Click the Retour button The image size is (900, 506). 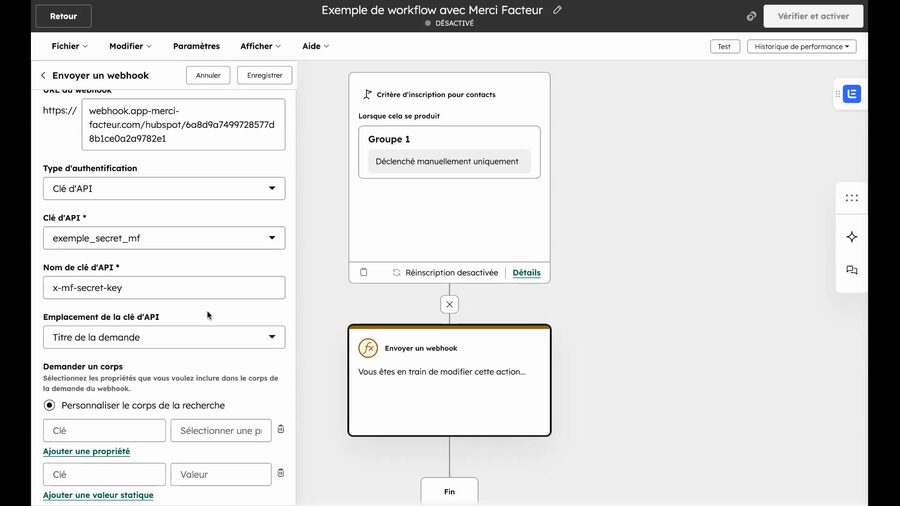coord(63,16)
